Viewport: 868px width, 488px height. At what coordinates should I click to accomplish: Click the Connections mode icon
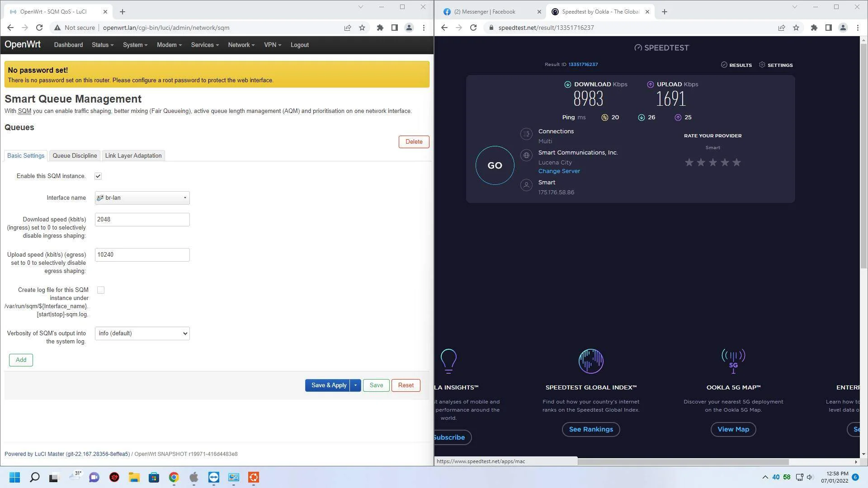(x=526, y=134)
